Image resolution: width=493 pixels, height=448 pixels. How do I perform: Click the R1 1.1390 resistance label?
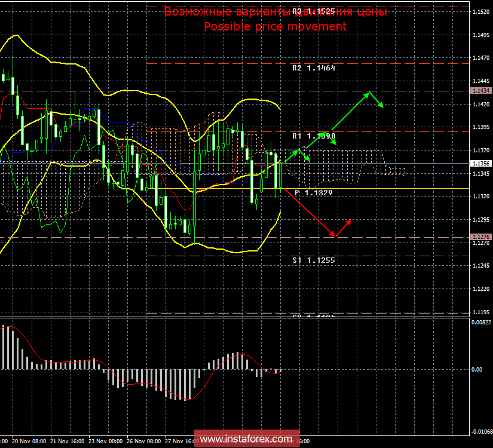pyautogui.click(x=314, y=136)
